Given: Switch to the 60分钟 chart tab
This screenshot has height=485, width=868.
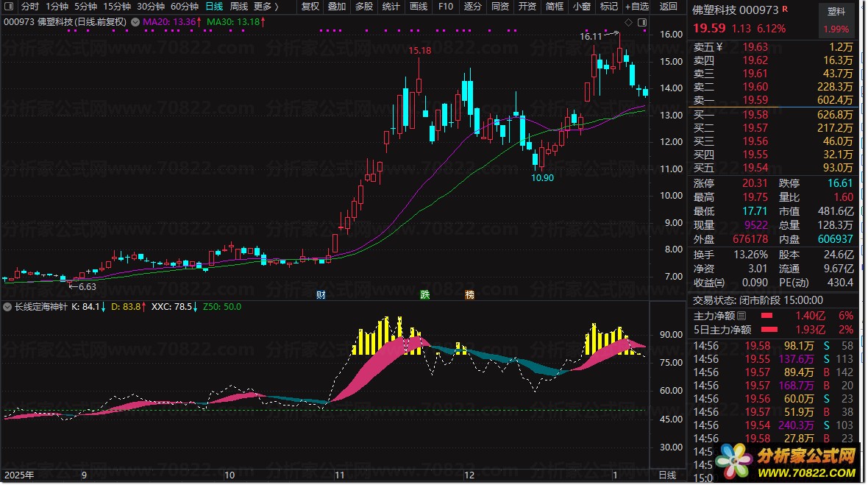Looking at the screenshot, I should [x=184, y=7].
